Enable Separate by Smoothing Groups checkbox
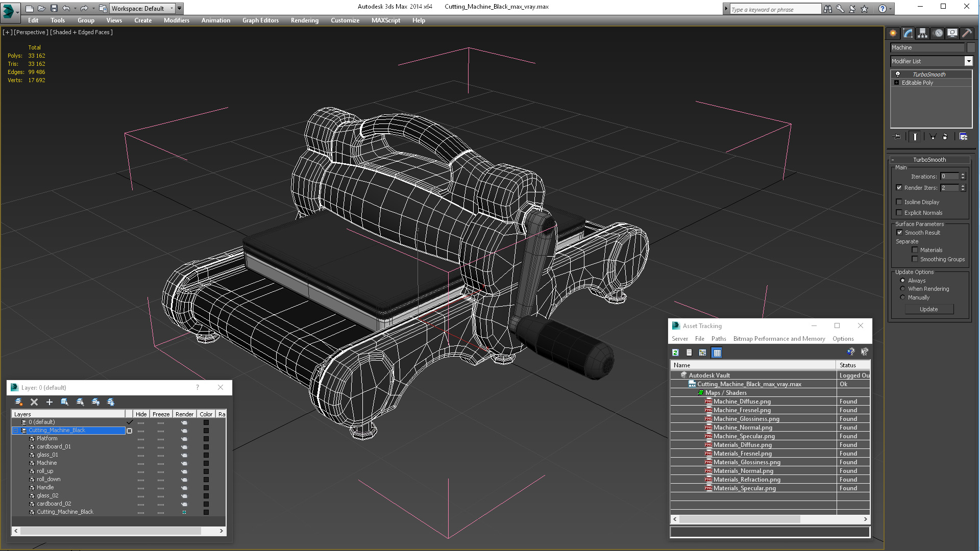The height and width of the screenshot is (551, 980). click(x=915, y=259)
